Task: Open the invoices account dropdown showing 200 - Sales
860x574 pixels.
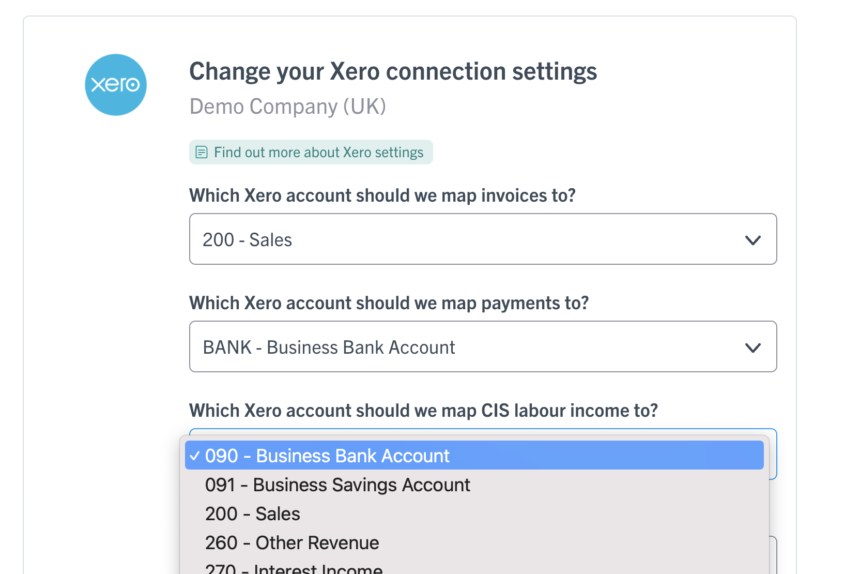Action: tap(483, 239)
